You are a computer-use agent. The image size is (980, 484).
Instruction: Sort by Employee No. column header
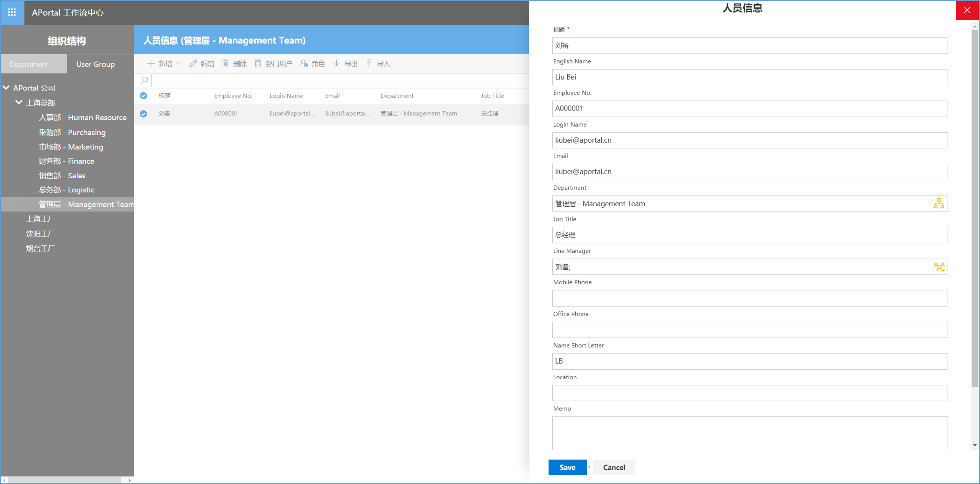[233, 96]
